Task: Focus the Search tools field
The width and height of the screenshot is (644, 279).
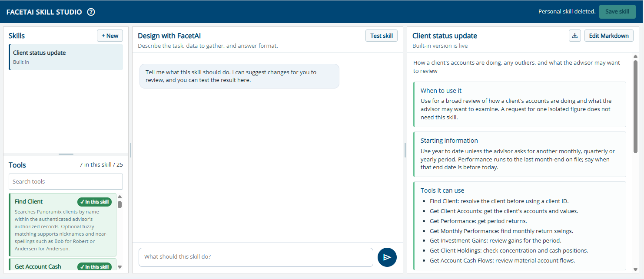Action: (66, 181)
